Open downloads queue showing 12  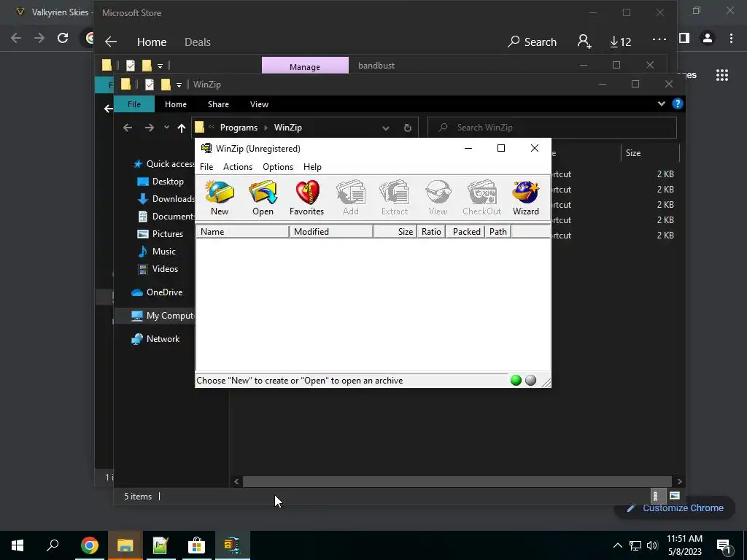[620, 42]
